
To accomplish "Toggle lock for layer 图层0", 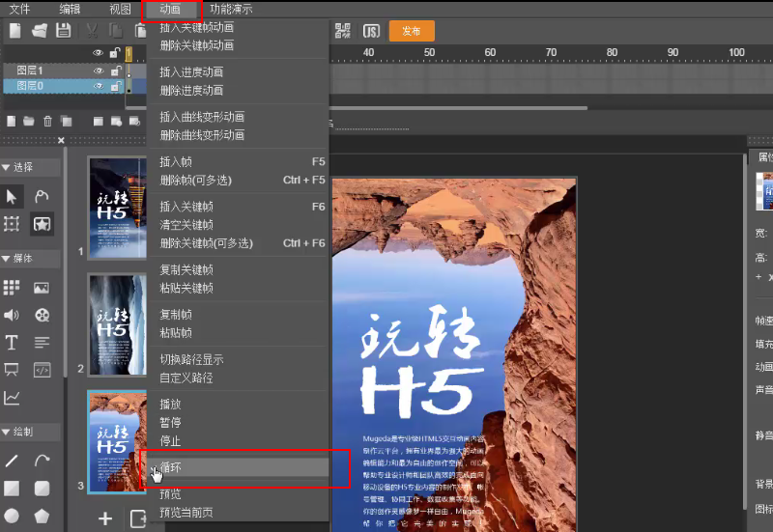I will click(115, 86).
